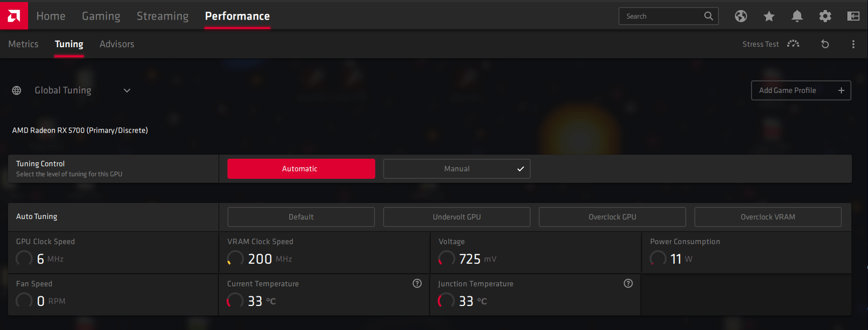Viewport: 868px width, 330px height.
Task: Click the Junction Temperature gauge dial
Action: click(x=446, y=301)
